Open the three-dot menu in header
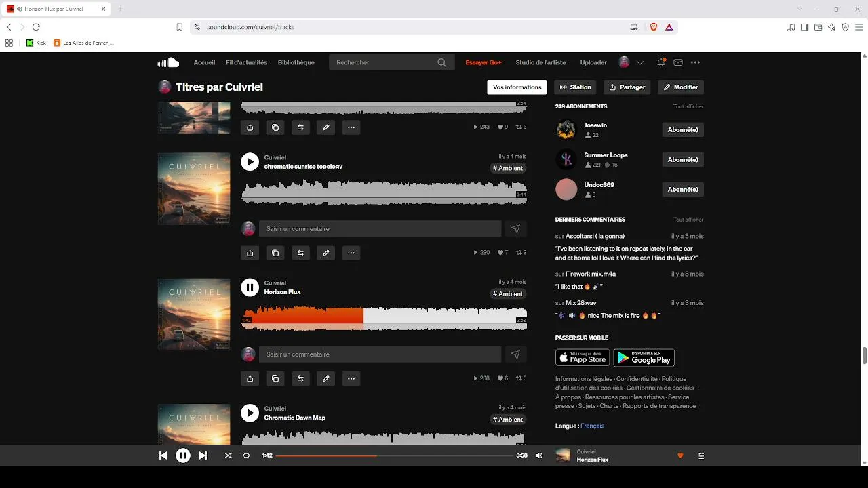This screenshot has height=488, width=868. (x=695, y=62)
